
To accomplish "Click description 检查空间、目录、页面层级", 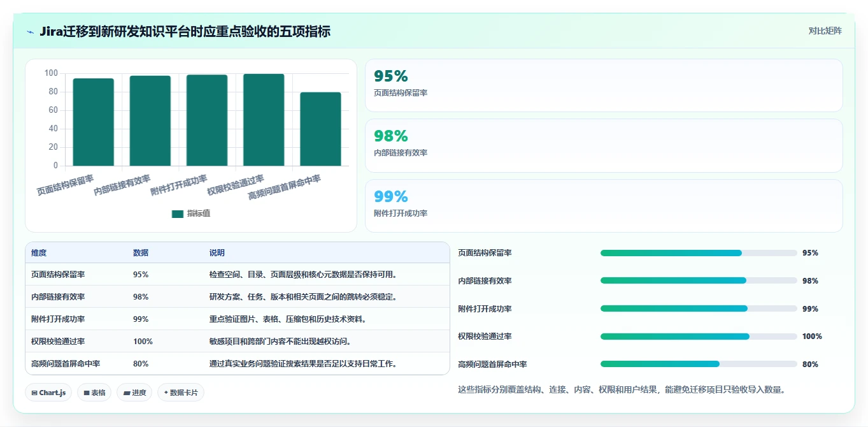I will [x=304, y=275].
